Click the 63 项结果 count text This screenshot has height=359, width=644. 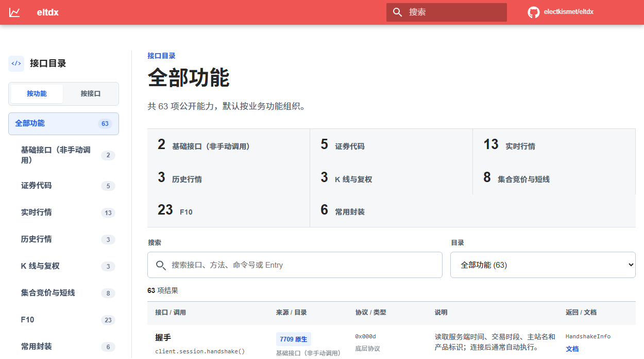pyautogui.click(x=163, y=290)
